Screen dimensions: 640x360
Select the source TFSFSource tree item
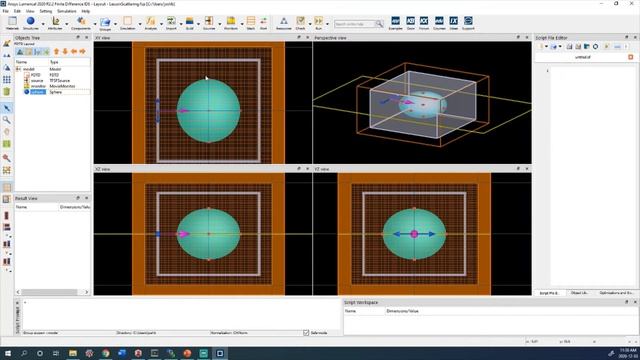click(x=37, y=81)
